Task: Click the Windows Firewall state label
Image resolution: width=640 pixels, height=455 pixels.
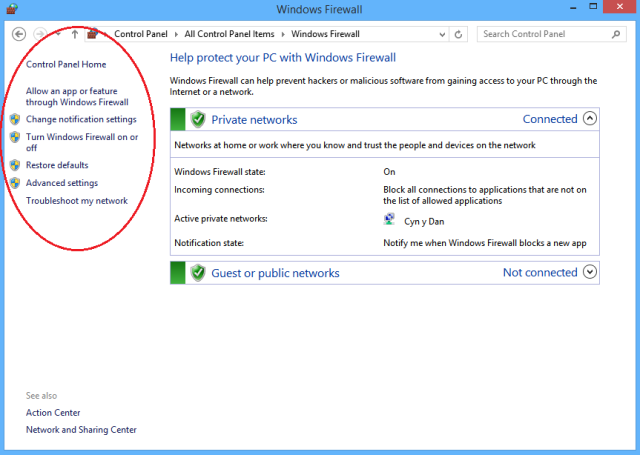Action: [220, 172]
